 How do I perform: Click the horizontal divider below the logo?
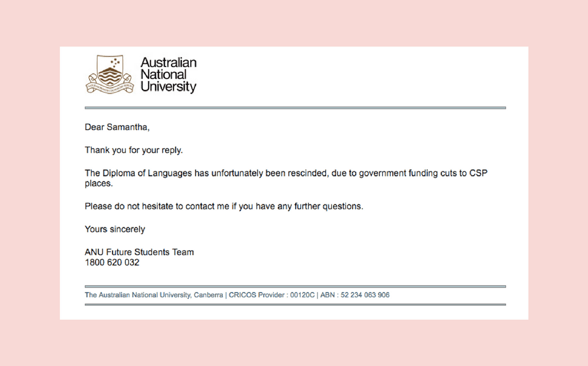(295, 108)
